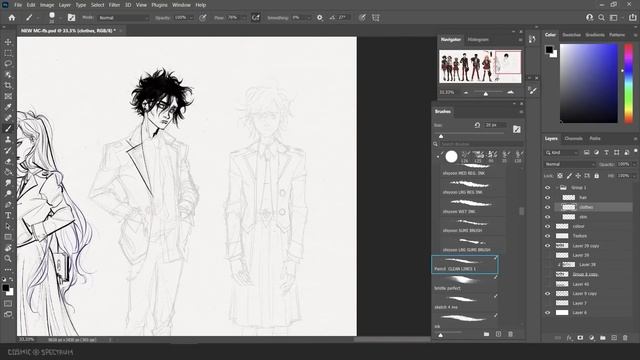The height and width of the screenshot is (360, 640).
Task: Hide the clothes layer
Action: 548,207
